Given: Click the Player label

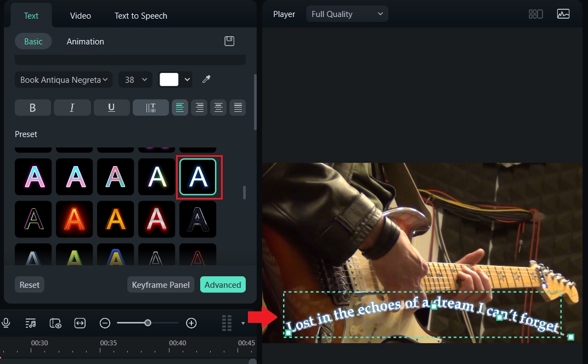Looking at the screenshot, I should [284, 14].
